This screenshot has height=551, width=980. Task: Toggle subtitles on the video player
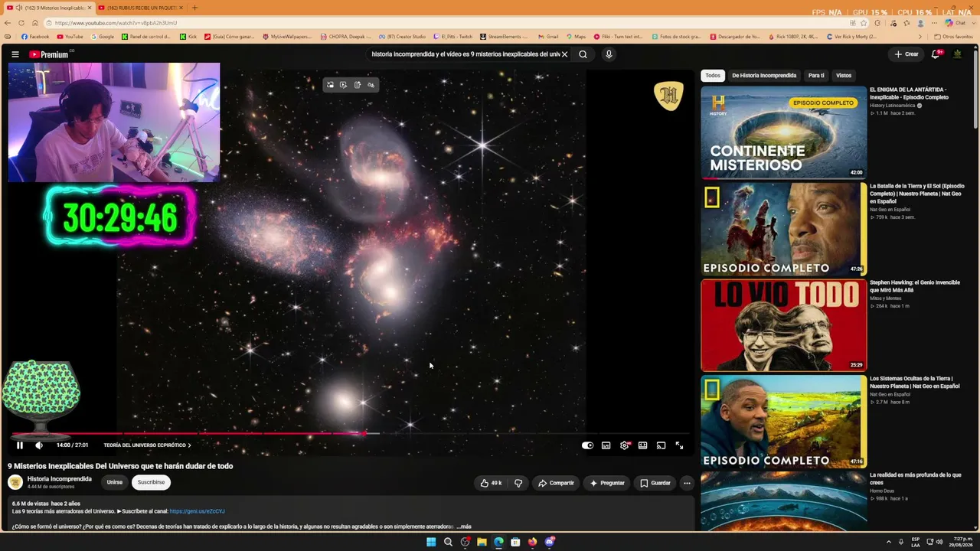[x=606, y=445]
